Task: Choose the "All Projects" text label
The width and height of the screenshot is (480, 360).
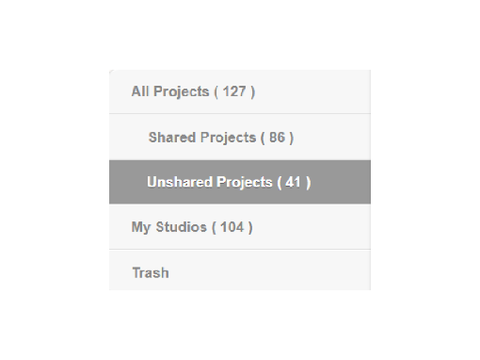Action: 170,92
